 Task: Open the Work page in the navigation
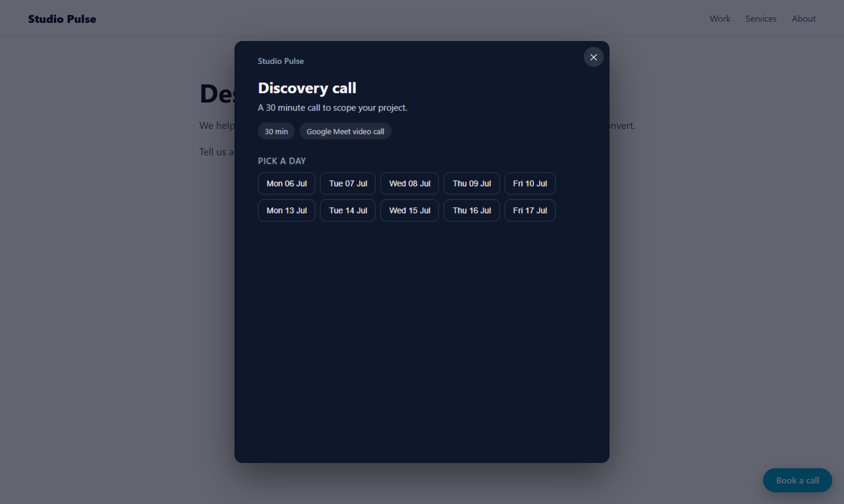[x=720, y=19]
